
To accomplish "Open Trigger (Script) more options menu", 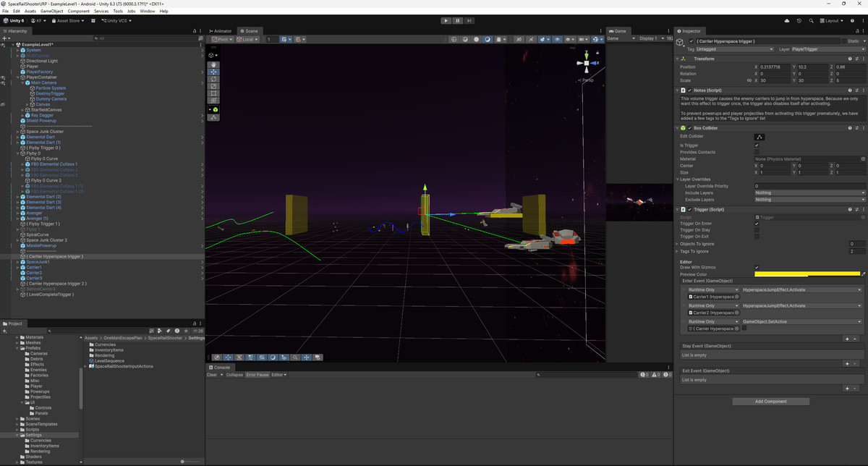I will (863, 210).
